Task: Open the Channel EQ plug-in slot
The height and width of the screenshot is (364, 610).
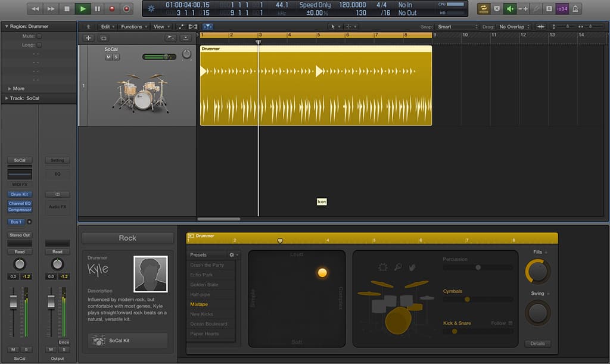Action: coord(20,203)
